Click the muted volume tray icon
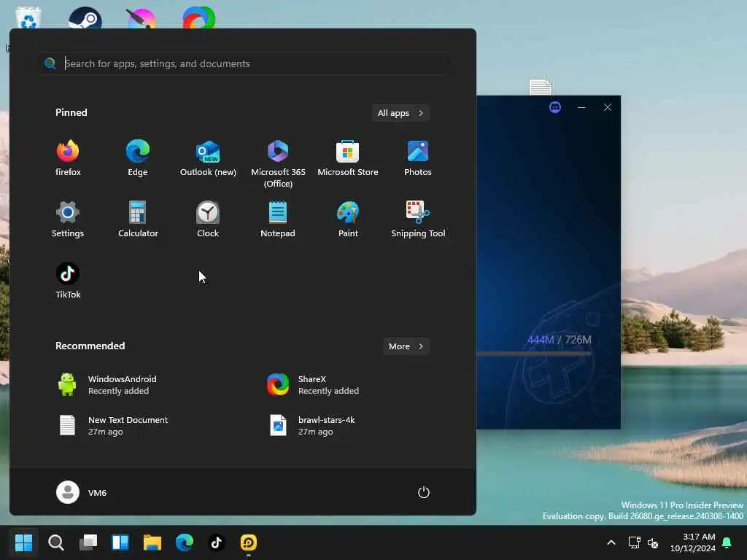This screenshot has width=747, height=560. click(653, 542)
